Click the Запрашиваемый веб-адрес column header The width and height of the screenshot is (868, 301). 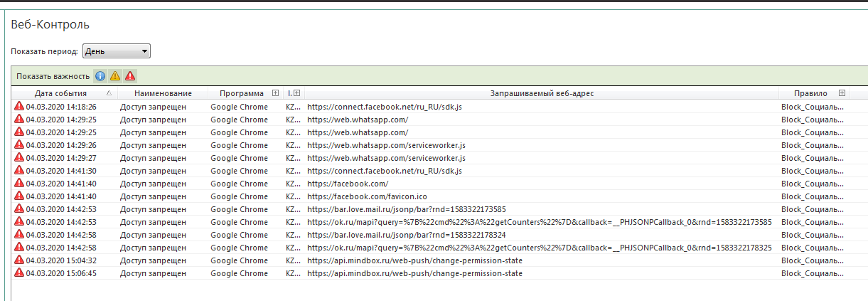(x=542, y=93)
